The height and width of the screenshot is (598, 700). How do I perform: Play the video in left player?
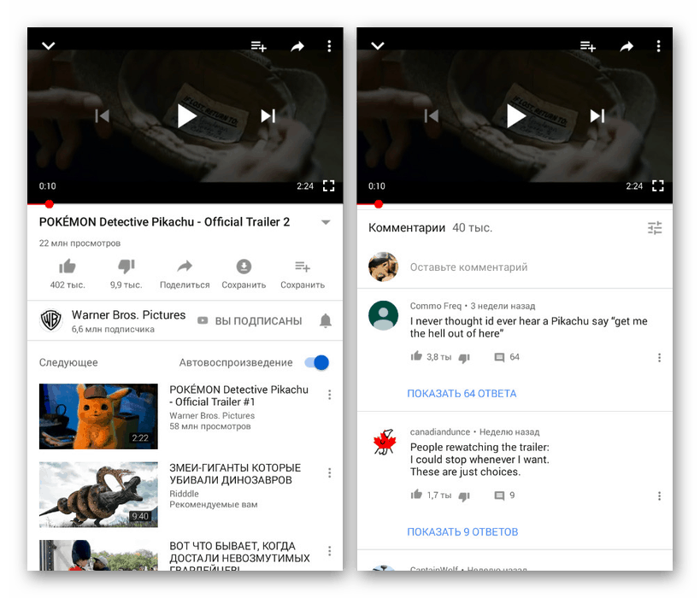[186, 116]
